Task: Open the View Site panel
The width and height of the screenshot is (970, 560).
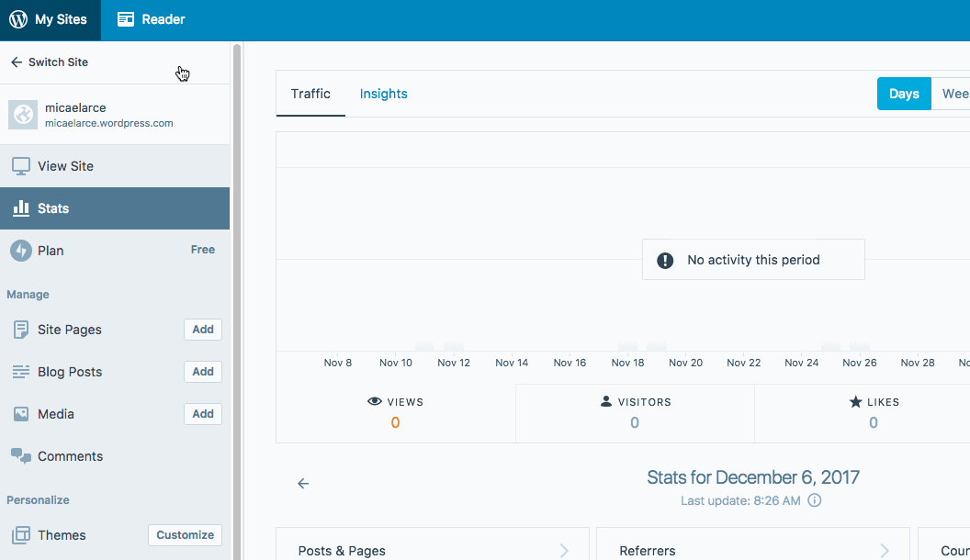Action: click(x=64, y=166)
